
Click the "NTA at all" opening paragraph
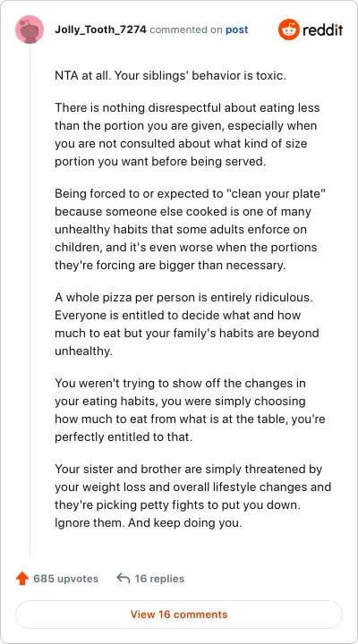click(170, 76)
